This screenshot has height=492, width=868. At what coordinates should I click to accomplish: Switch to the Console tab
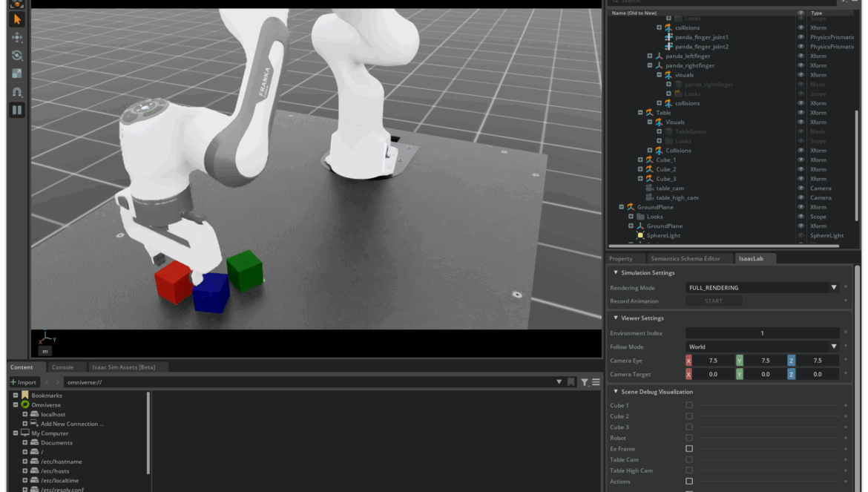62,367
